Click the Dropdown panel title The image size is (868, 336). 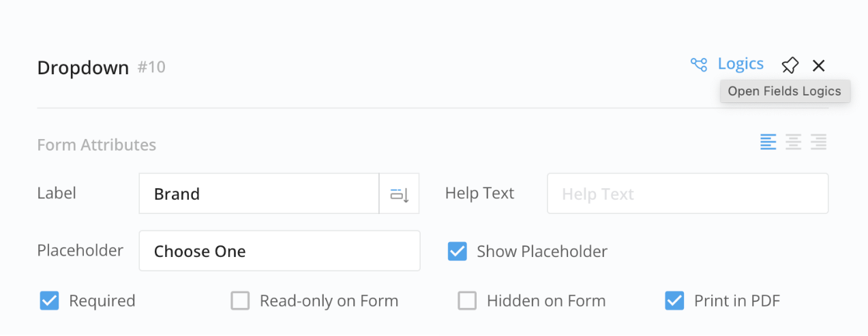pos(83,68)
